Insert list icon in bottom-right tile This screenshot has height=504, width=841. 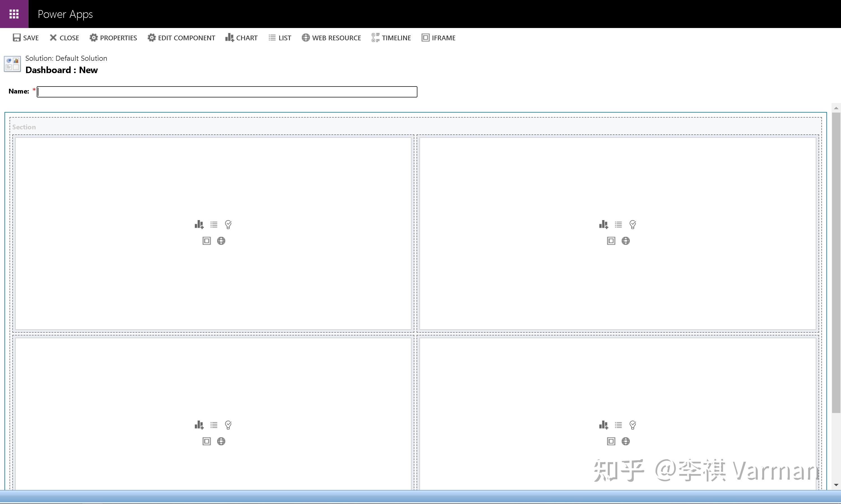tap(618, 425)
